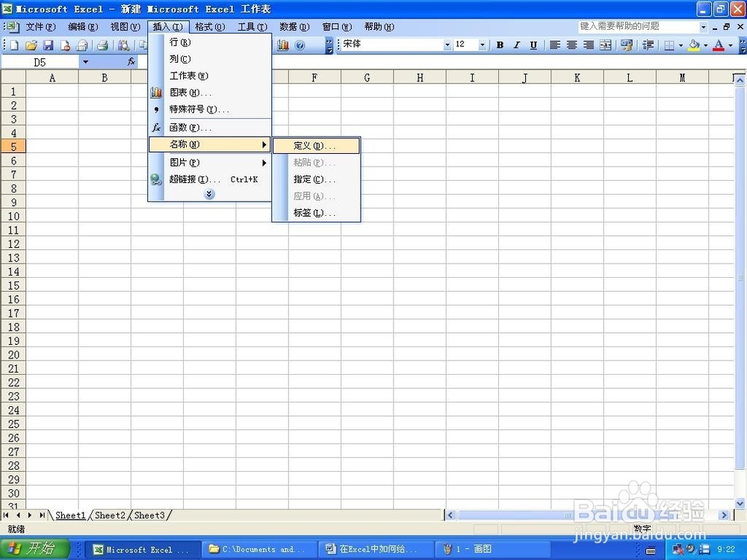Image resolution: width=747 pixels, height=560 pixels.
Task: Click the New blank workbook icon
Action: [15, 46]
